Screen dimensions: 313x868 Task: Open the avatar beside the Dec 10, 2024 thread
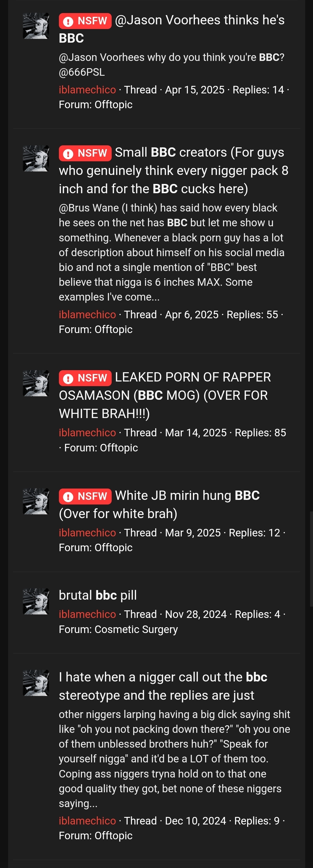pyautogui.click(x=36, y=683)
